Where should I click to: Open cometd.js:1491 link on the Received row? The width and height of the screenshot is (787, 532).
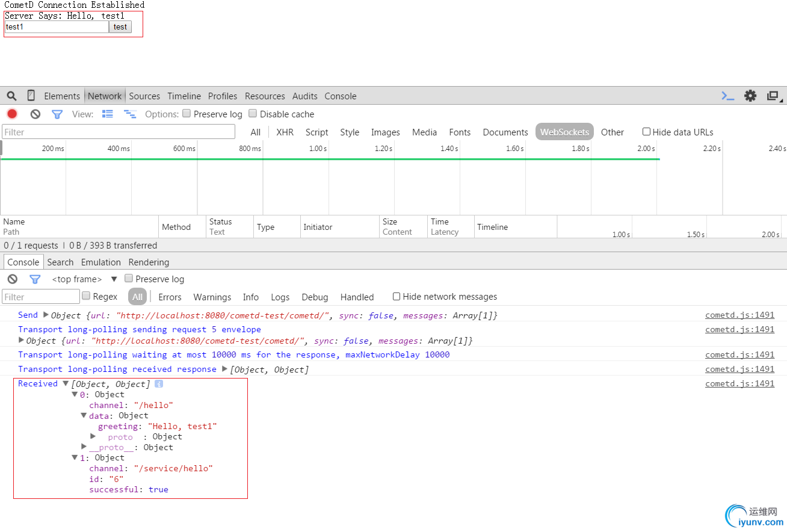pyautogui.click(x=740, y=383)
